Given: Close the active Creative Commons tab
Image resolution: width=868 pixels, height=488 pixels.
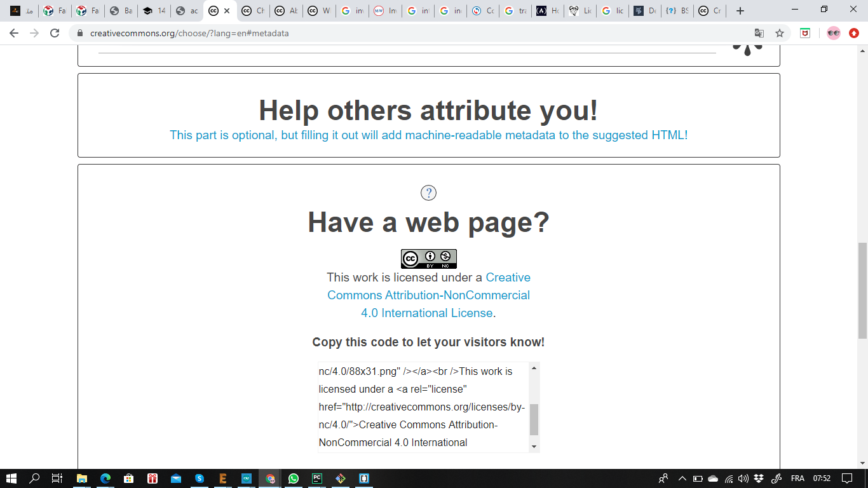Looking at the screenshot, I should 227,11.
